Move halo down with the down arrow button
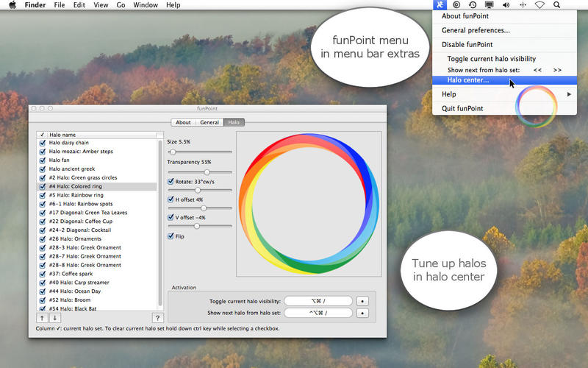Viewport: 588px width, 368px height. [x=54, y=318]
